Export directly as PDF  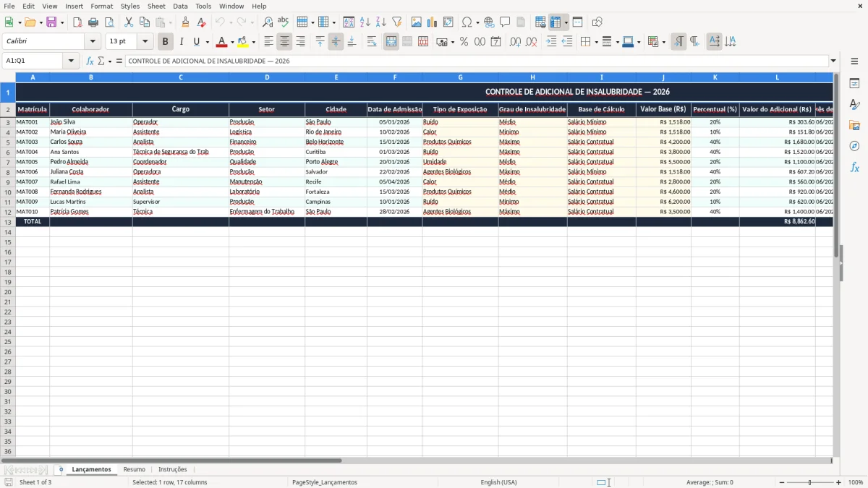coord(77,22)
